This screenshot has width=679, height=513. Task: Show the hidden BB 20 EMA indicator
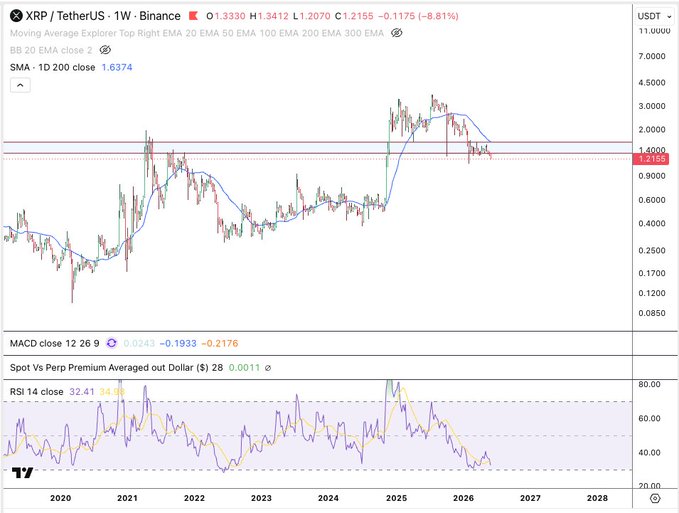(x=105, y=50)
